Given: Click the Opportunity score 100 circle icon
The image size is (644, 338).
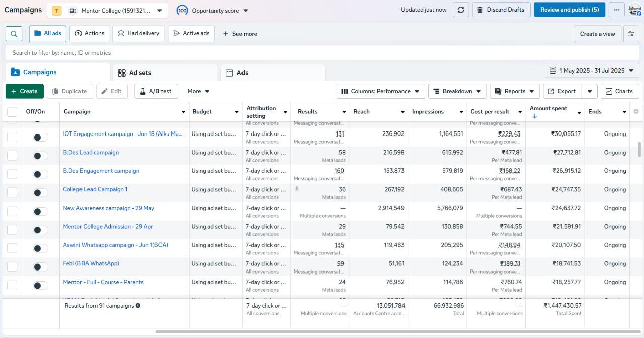Looking at the screenshot, I should point(182,10).
